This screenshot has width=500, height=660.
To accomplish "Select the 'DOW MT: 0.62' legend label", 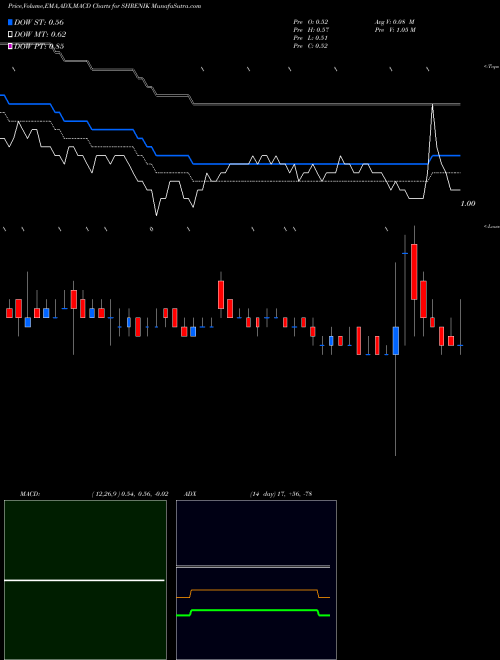I will 40,35.
